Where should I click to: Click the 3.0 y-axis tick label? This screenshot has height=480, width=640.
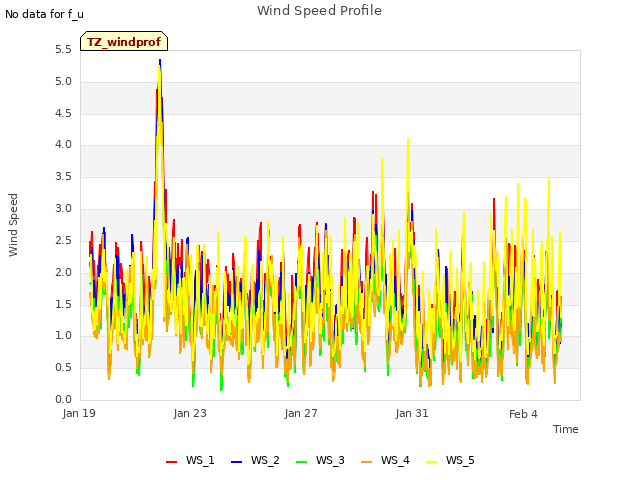pyautogui.click(x=63, y=209)
